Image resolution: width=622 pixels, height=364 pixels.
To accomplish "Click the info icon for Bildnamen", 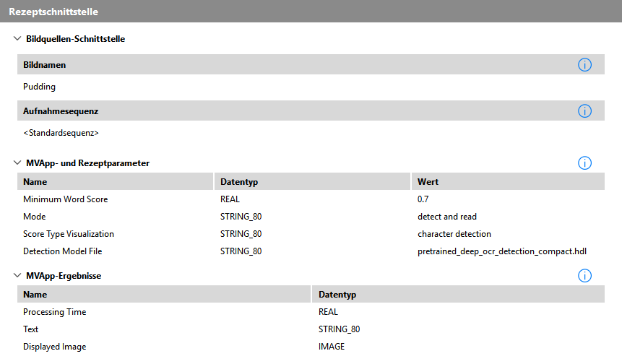I will click(x=584, y=65).
